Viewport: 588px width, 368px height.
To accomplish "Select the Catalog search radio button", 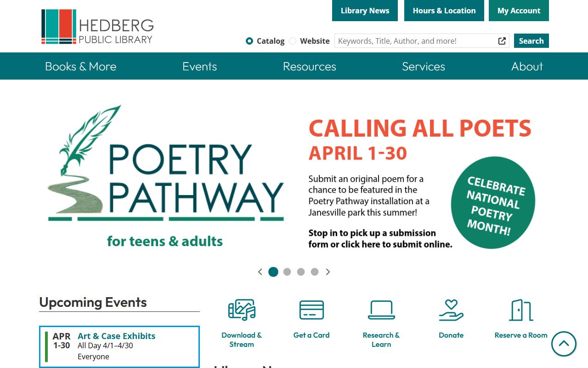I will click(249, 41).
